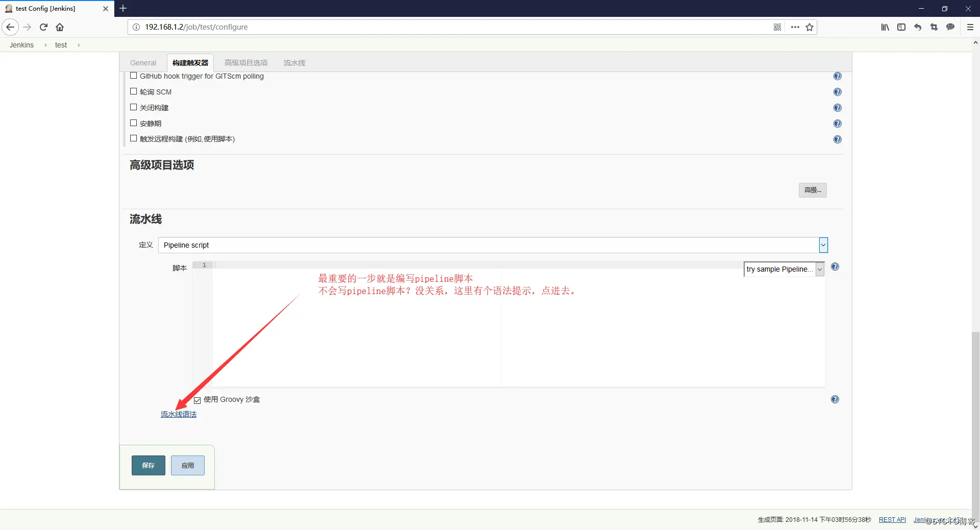The image size is (980, 530).
Task: Click the scrollbar up arrow
Action: point(975,43)
